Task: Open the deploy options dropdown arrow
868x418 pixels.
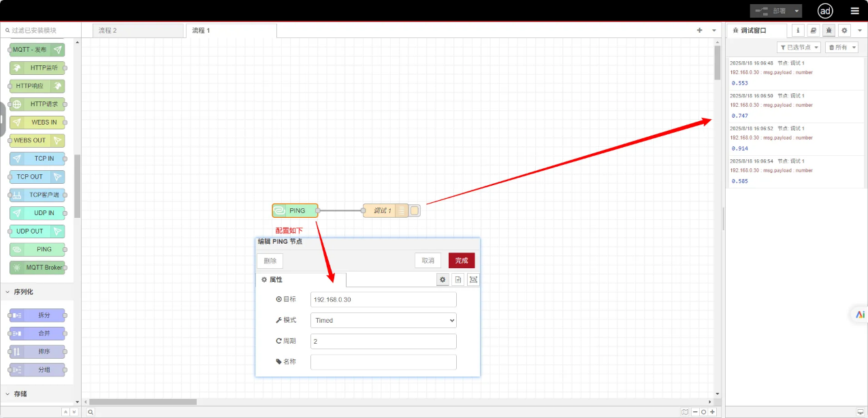Action: pos(797,11)
